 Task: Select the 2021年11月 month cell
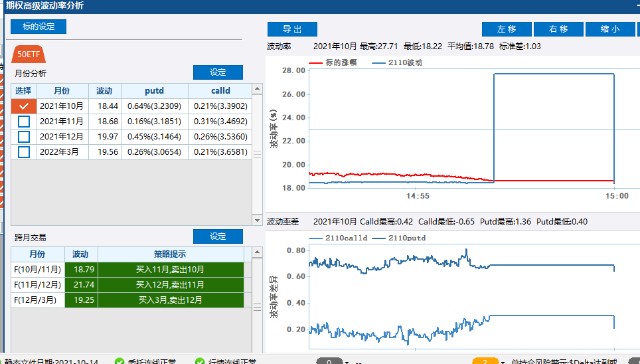tap(62, 122)
